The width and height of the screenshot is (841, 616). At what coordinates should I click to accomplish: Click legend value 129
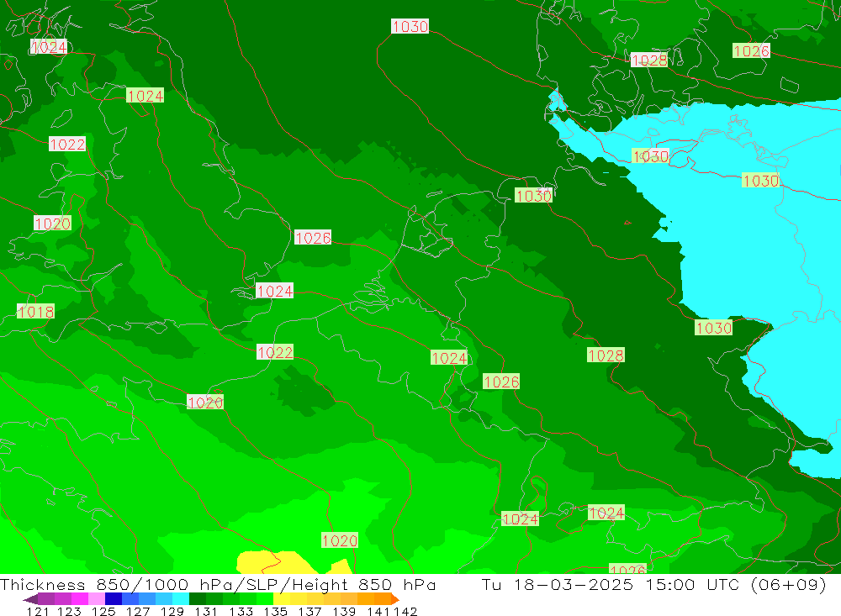[x=172, y=611]
